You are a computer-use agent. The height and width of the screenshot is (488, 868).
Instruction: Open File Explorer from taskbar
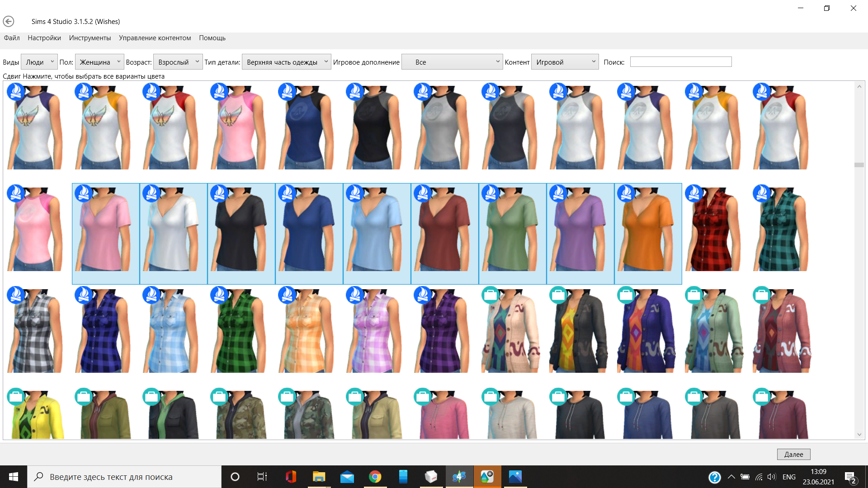[319, 477]
